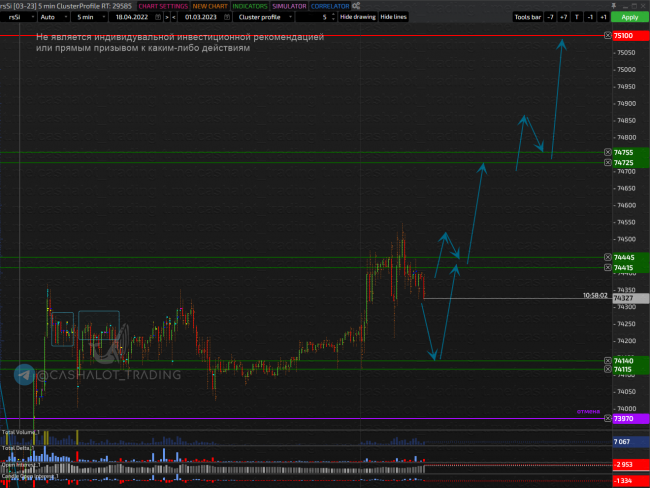Click the -7 days shift button
The width and height of the screenshot is (650, 488).
point(550,17)
